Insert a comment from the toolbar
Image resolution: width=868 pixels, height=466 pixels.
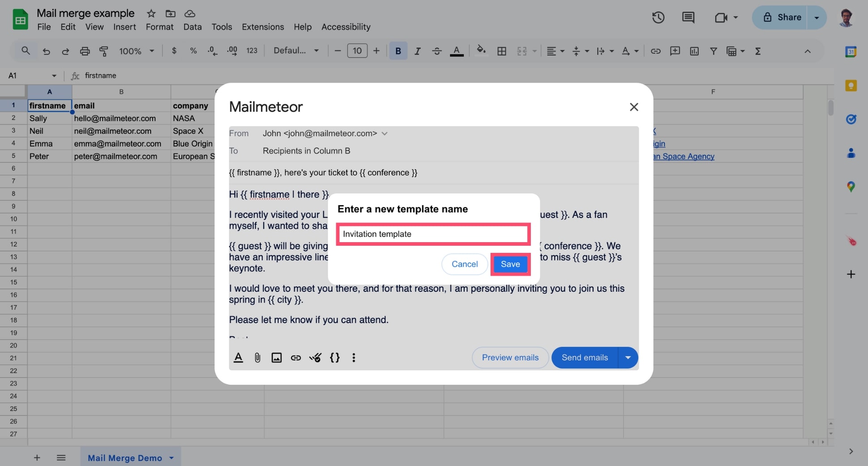point(675,51)
